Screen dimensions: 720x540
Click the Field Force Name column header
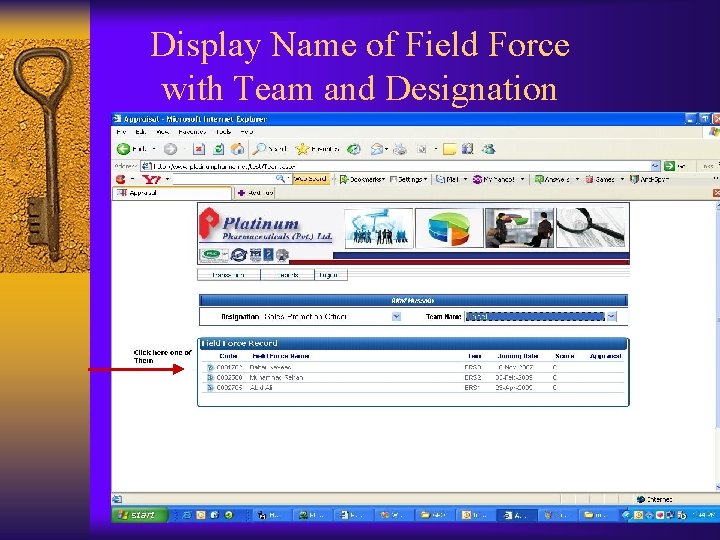281,356
